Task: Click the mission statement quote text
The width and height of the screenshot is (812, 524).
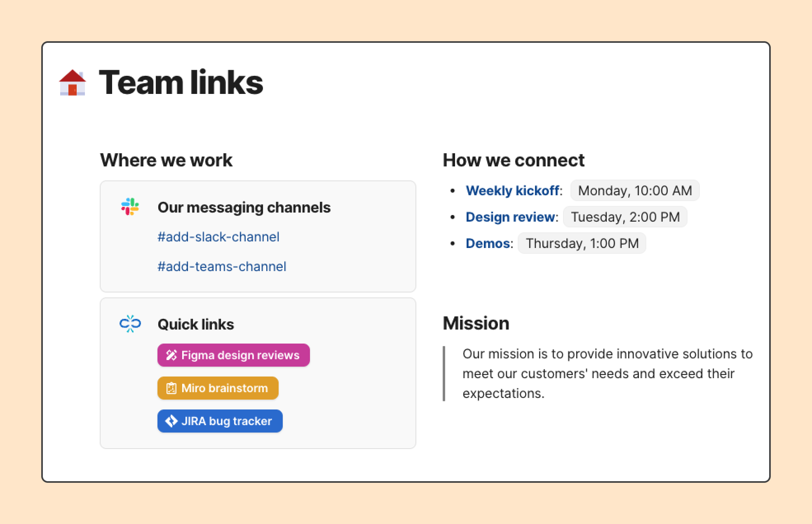Action: (607, 374)
